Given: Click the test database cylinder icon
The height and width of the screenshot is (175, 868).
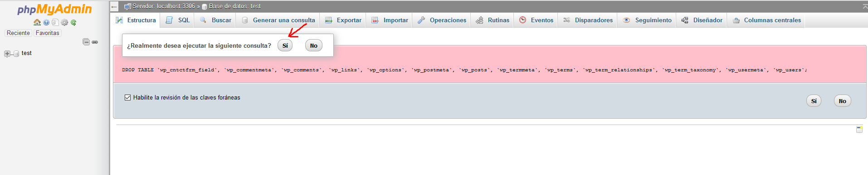Looking at the screenshot, I should click(x=16, y=54).
